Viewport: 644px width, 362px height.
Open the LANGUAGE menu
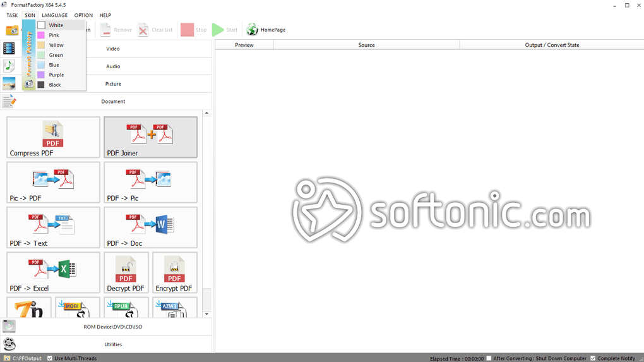tap(55, 15)
